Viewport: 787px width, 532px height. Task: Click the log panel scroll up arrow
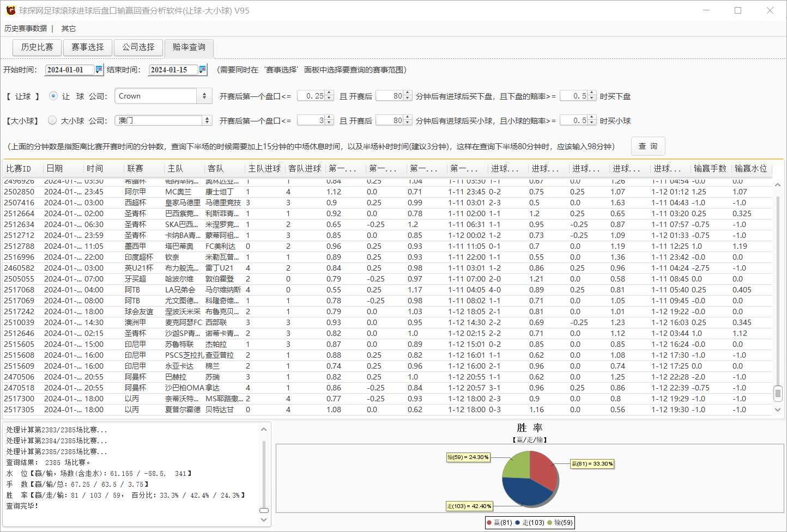(x=264, y=429)
